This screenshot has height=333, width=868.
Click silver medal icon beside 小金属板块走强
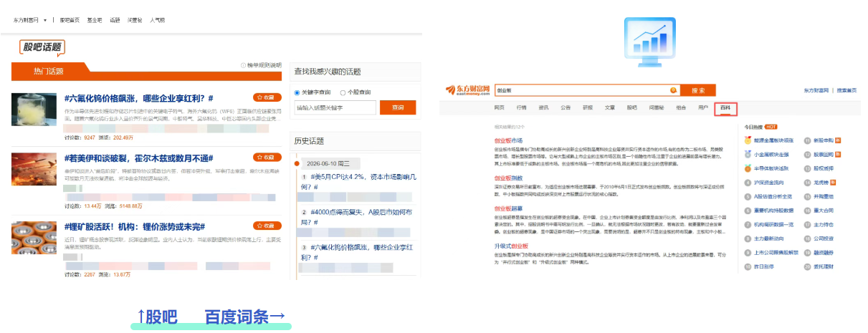pos(748,154)
